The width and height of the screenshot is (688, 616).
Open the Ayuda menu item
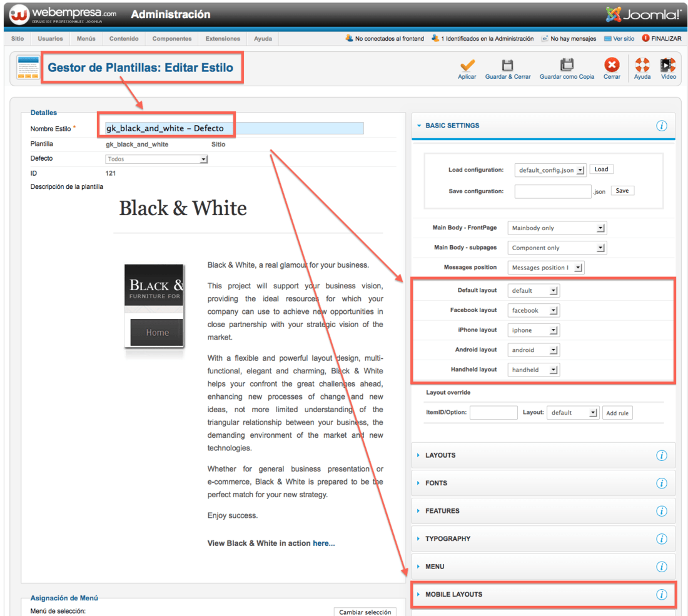[263, 39]
